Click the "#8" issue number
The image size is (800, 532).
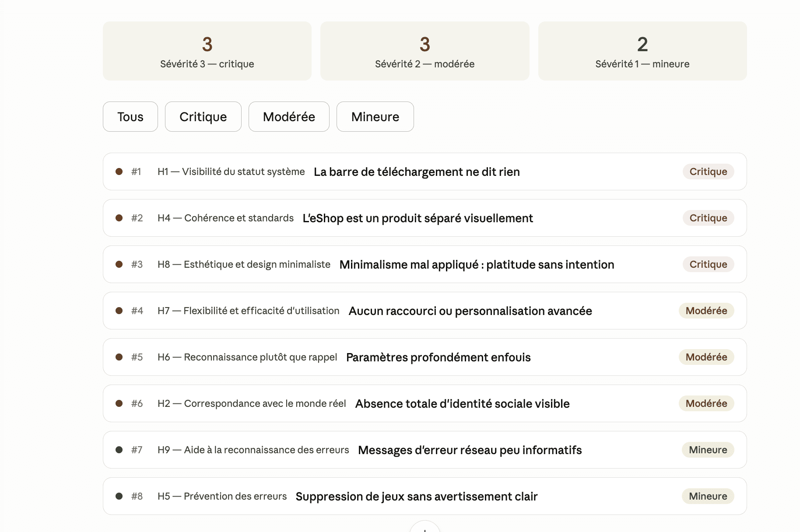[137, 496]
